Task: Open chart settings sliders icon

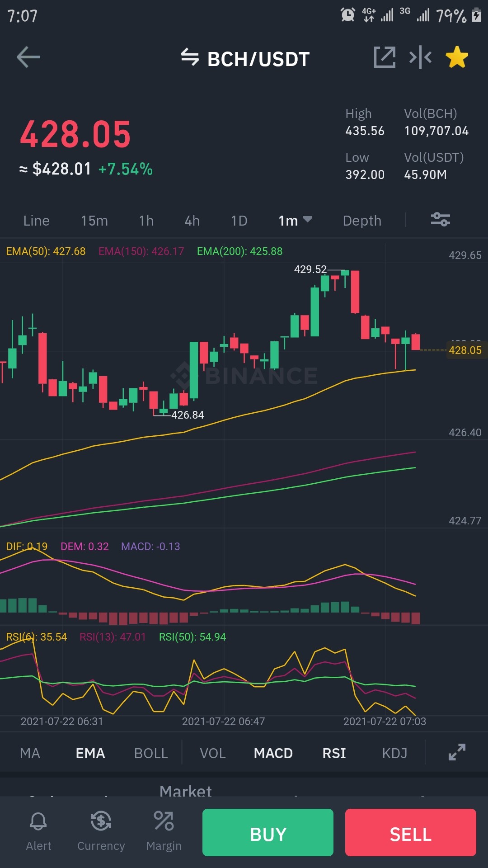Action: coord(440,220)
